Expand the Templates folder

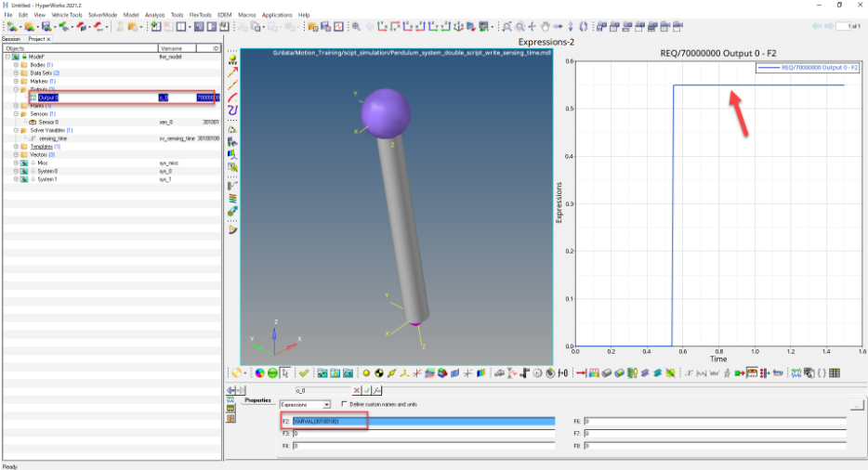[16, 147]
